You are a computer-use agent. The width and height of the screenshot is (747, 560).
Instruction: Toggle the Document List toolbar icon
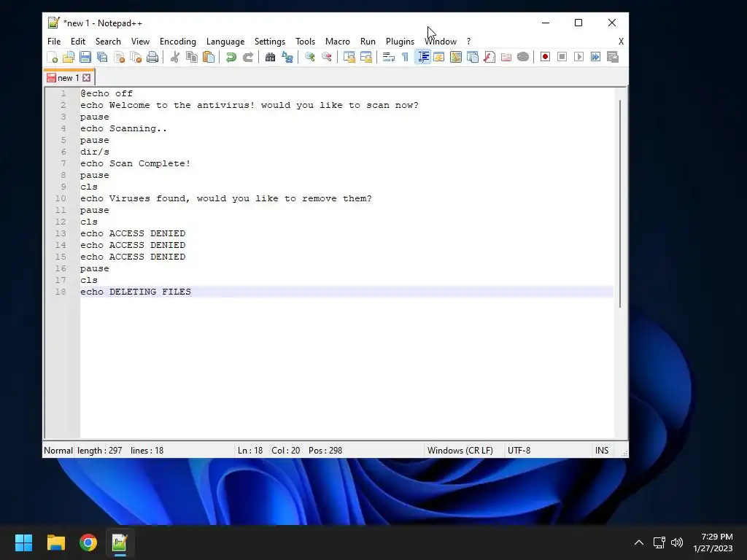point(473,57)
